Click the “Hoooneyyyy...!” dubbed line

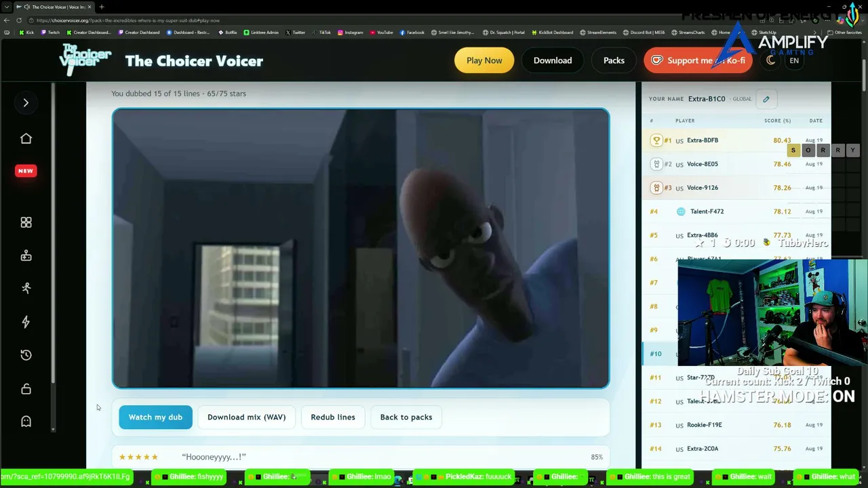point(214,457)
